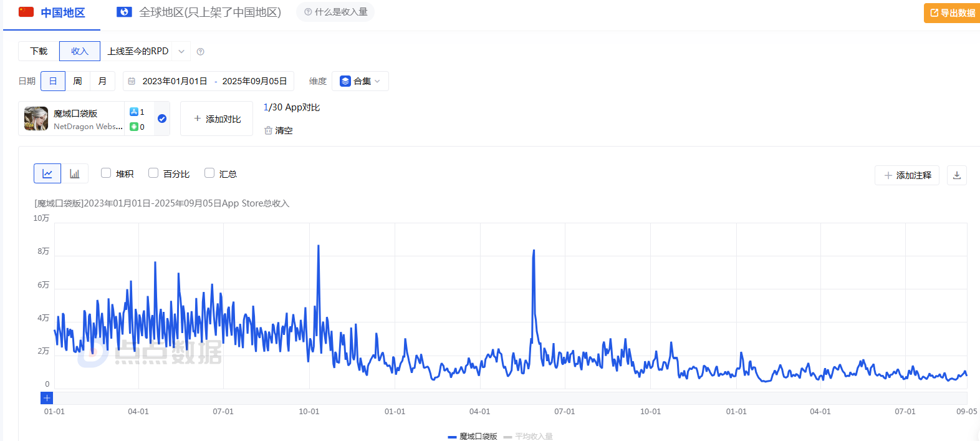Check the 汇总 option
The image size is (980, 441).
tap(209, 173)
